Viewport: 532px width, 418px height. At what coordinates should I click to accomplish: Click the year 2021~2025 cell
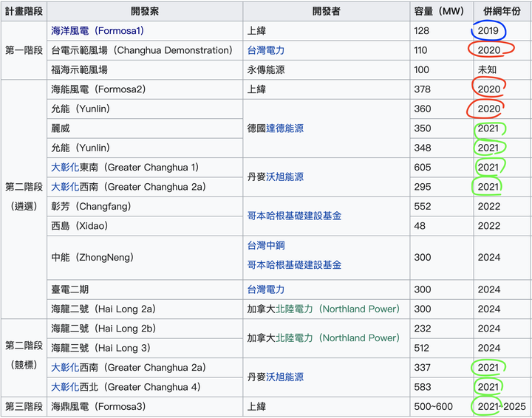(502, 406)
